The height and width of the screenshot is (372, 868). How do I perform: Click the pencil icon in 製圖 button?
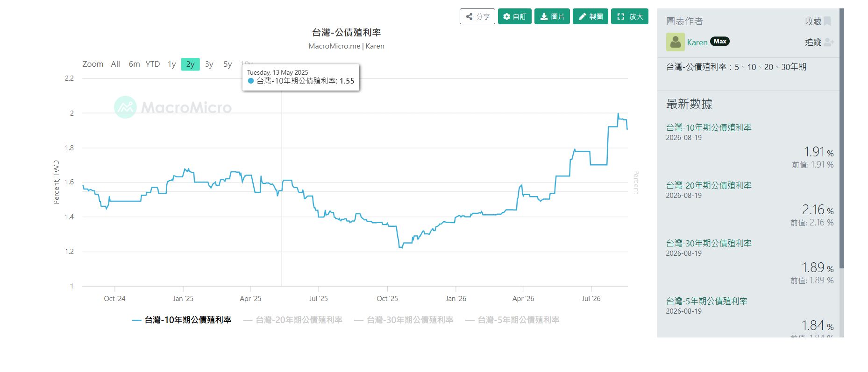582,16
